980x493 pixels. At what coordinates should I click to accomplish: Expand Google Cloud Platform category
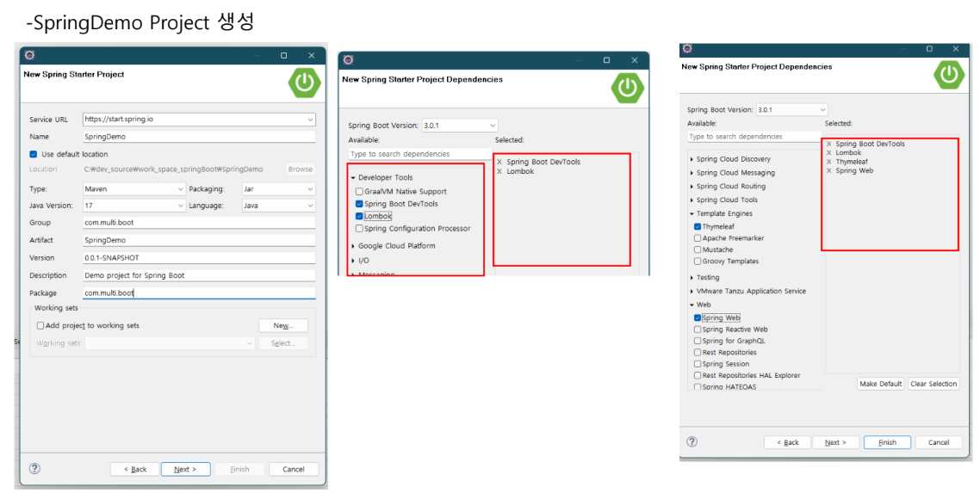(x=353, y=246)
